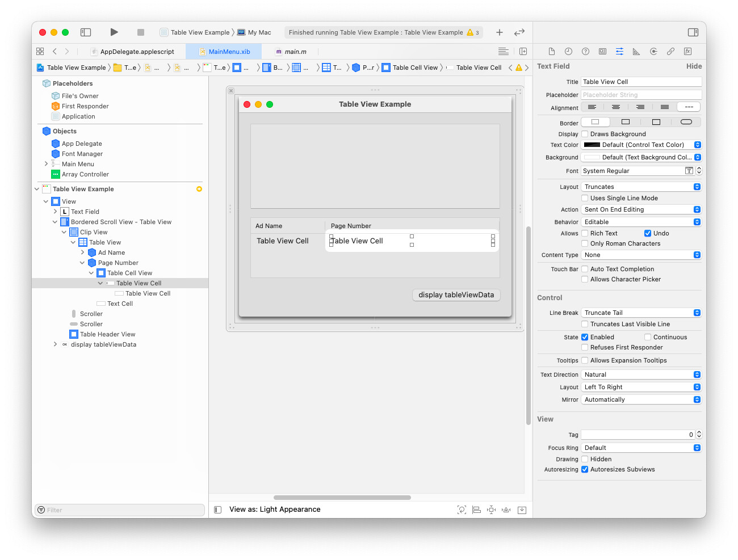Show the Bindings inspector
Viewport: 738px width, 560px height.
point(670,51)
